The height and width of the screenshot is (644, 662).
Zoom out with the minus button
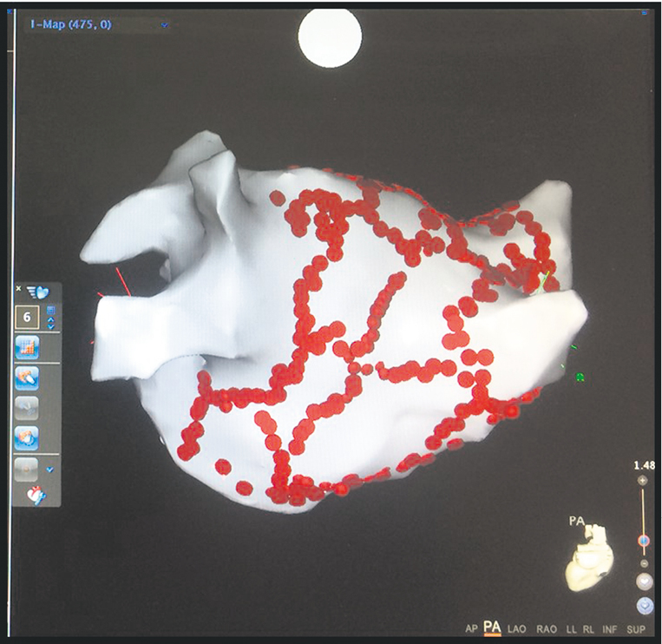click(643, 562)
